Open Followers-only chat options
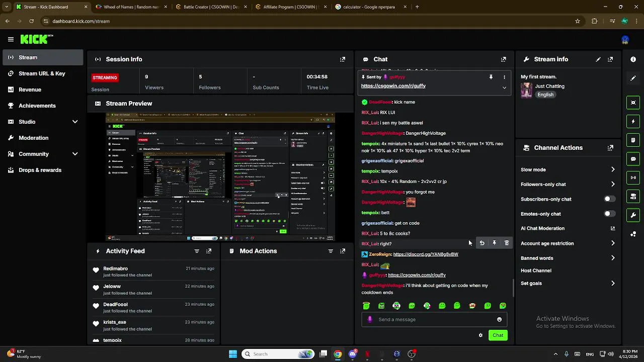Screen dimensions: 644x362 (x=568, y=184)
